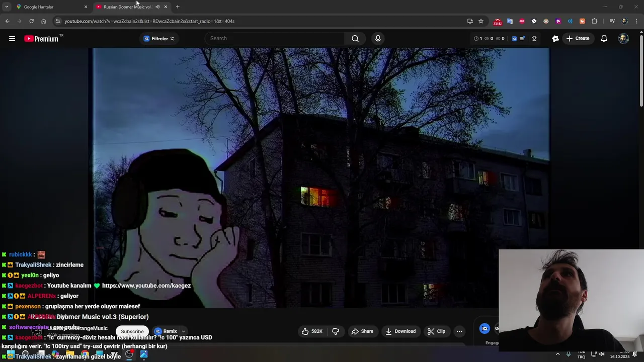The image size is (644, 362).
Task: Create a clip with the Clip button
Action: click(x=436, y=331)
